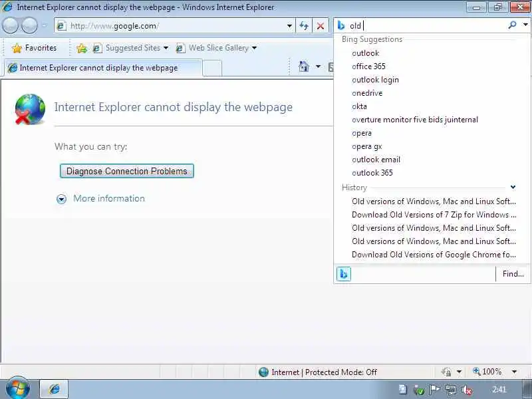Click the "More information" link
This screenshot has height=399, width=532.
109,198
